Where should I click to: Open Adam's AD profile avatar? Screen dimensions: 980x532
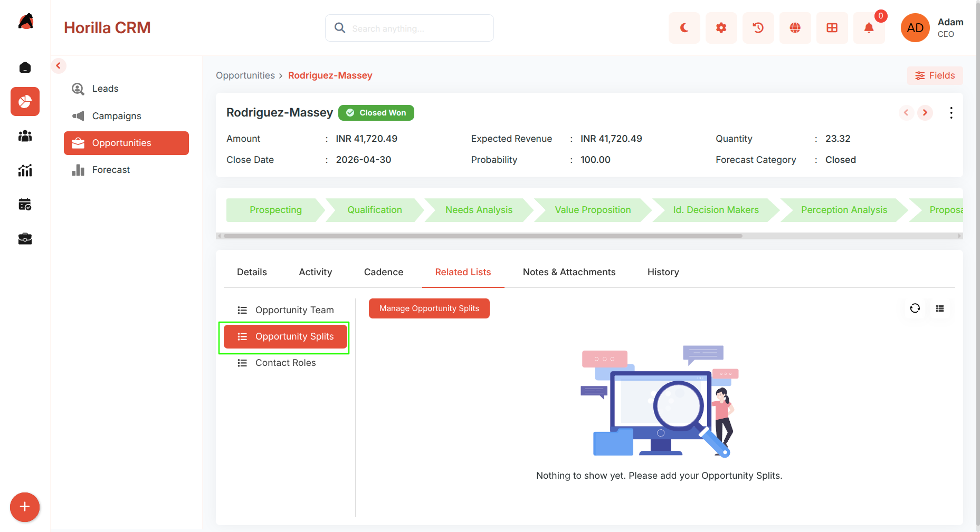915,28
